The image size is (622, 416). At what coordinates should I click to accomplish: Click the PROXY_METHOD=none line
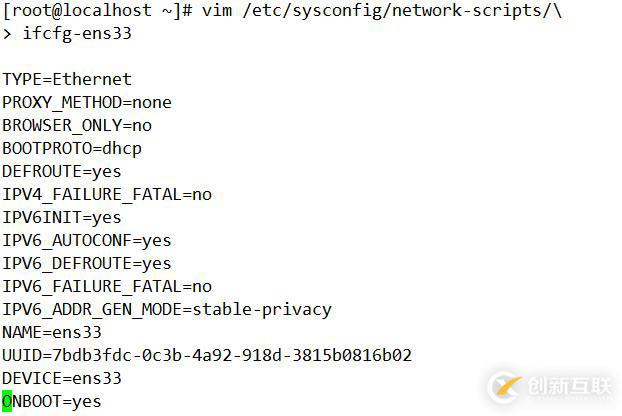click(87, 102)
